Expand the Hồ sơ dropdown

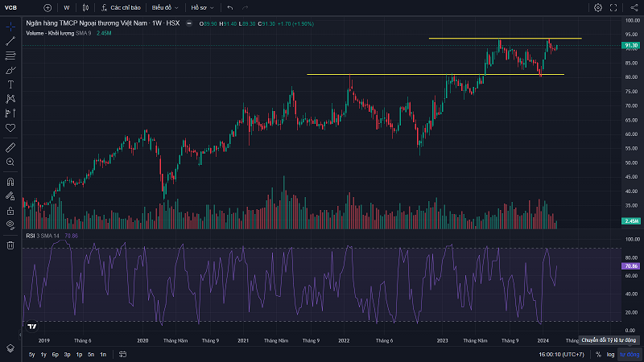click(201, 7)
